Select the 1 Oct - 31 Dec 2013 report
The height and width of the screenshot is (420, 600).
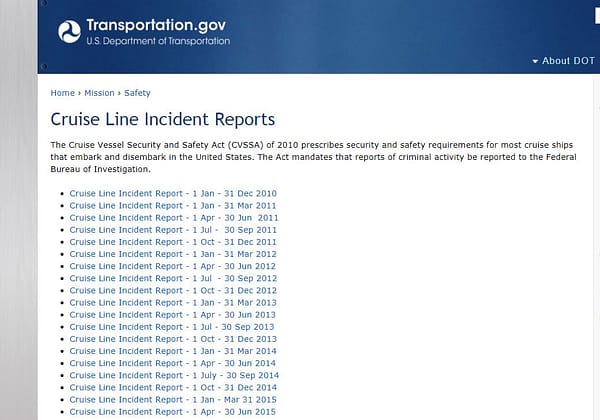pos(173,339)
